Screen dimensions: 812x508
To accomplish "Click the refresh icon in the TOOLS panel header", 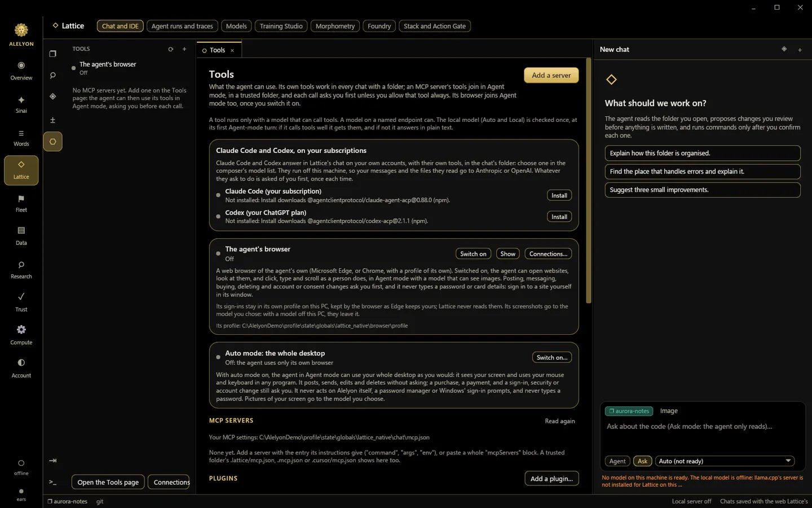I will pyautogui.click(x=170, y=49).
